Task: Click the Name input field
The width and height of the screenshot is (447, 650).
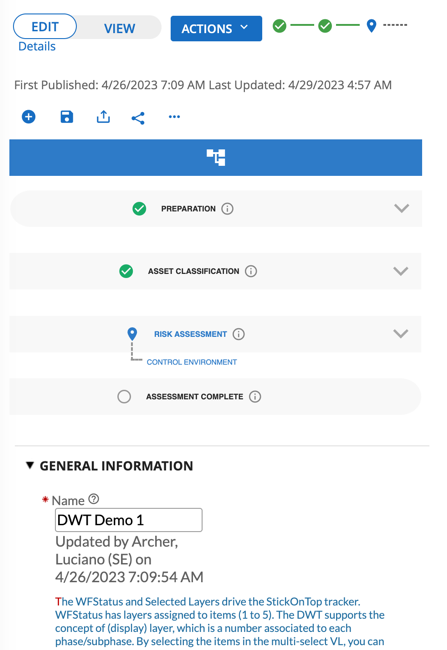Action: click(129, 520)
